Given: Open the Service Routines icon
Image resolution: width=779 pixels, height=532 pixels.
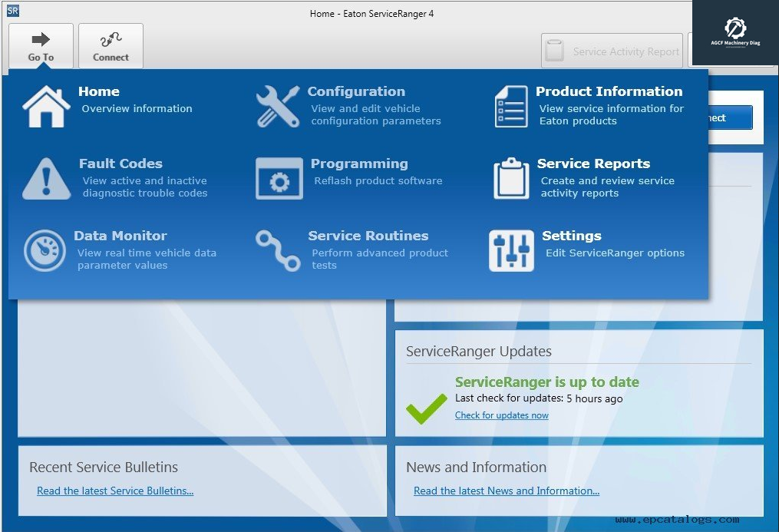Looking at the screenshot, I should click(277, 249).
